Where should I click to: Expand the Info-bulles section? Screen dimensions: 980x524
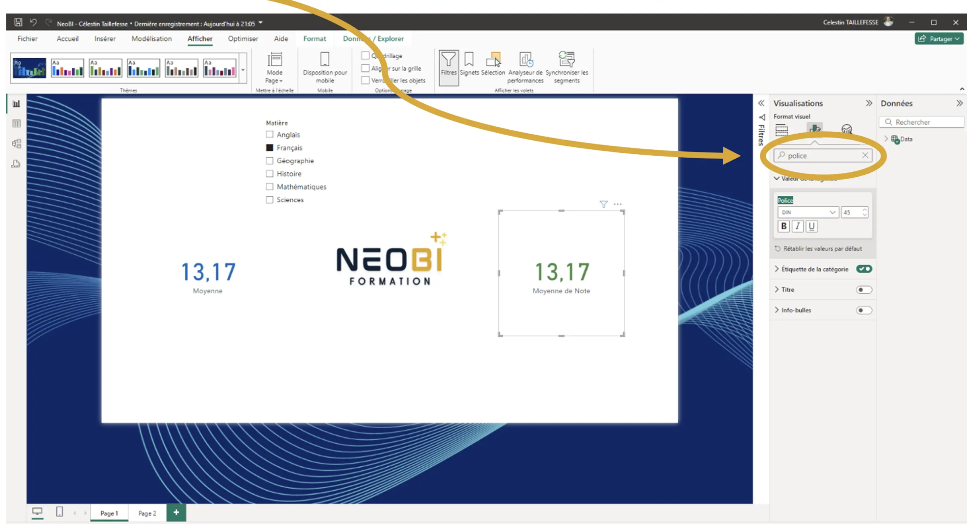click(x=777, y=310)
